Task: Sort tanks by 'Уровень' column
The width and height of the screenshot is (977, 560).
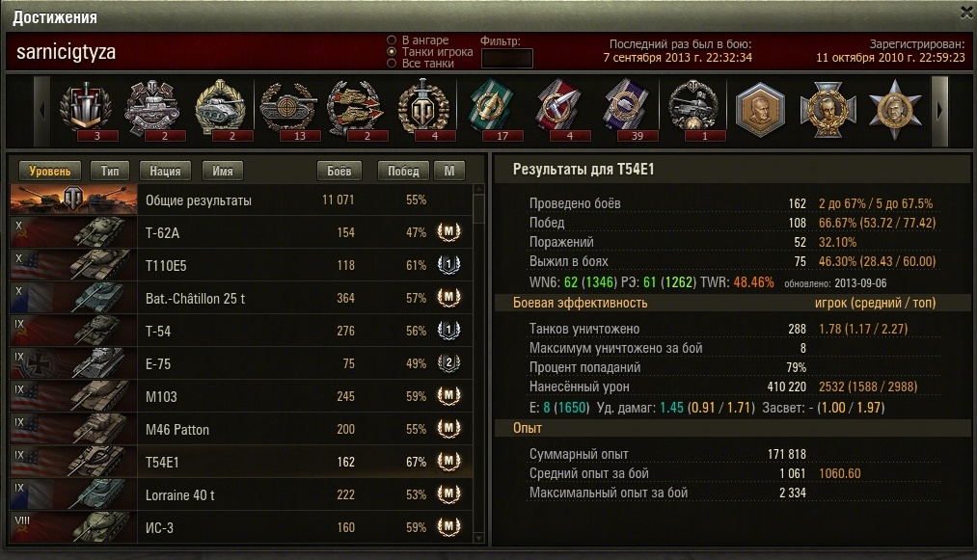Action: pos(50,171)
